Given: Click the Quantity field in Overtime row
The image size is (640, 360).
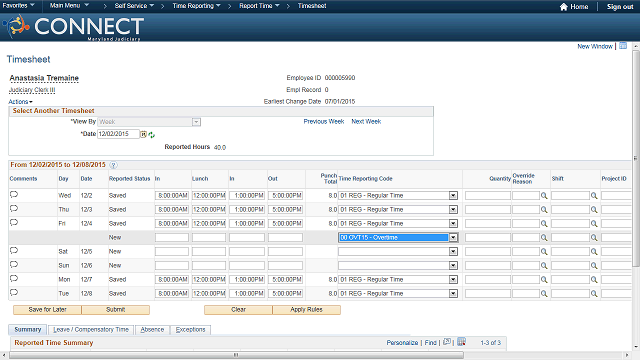Looking at the screenshot, I should tap(487, 238).
